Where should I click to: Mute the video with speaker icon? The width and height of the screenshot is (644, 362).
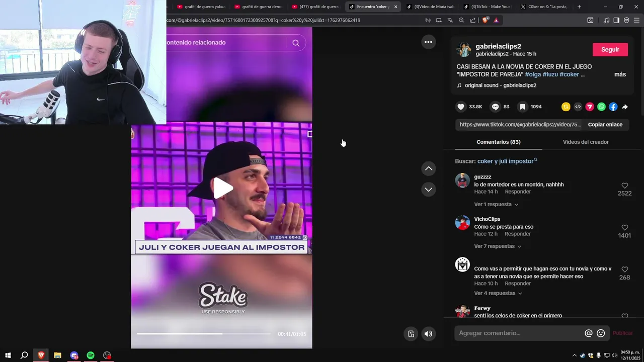pos(428,334)
